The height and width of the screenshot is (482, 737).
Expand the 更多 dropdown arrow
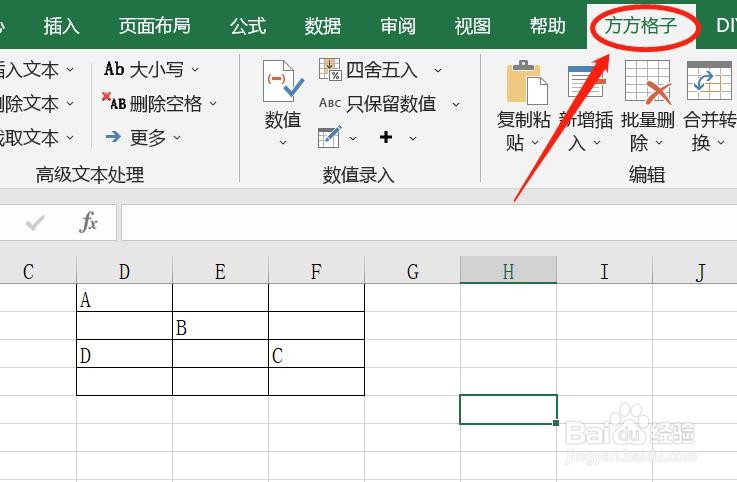pyautogui.click(x=177, y=138)
